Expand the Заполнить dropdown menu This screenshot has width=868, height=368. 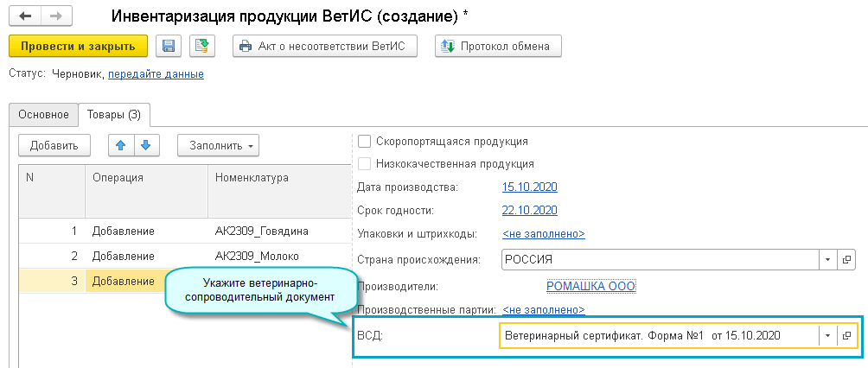click(219, 145)
